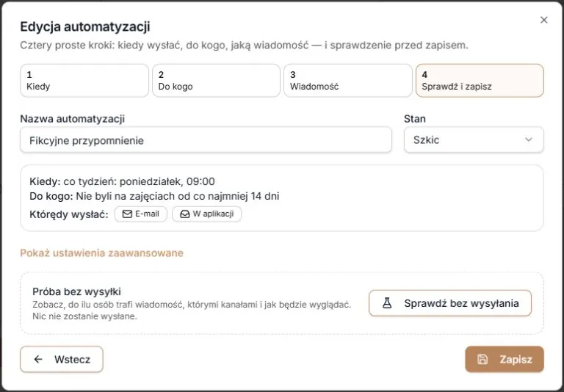
Task: Go to step 1 Kiedy
Action: pyautogui.click(x=84, y=81)
